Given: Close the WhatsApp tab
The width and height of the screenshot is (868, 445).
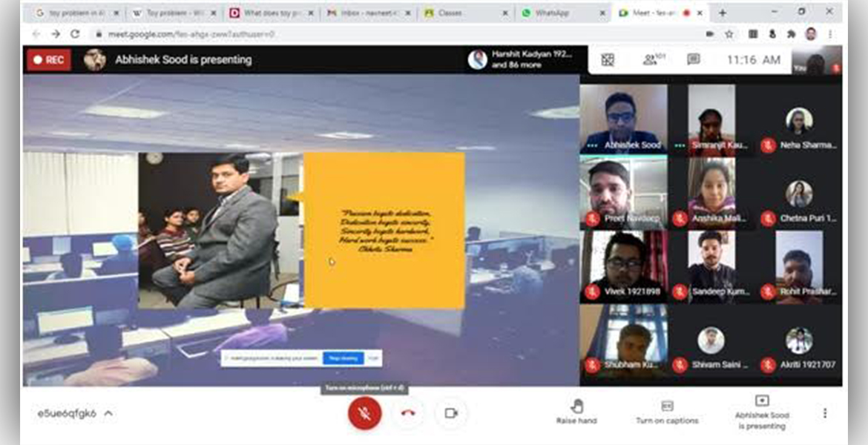Looking at the screenshot, I should (602, 13).
